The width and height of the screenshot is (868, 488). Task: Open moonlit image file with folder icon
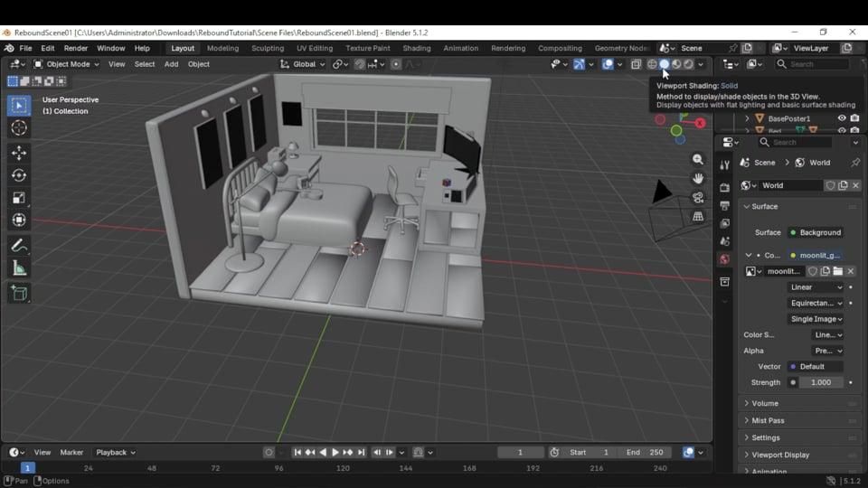click(x=838, y=271)
